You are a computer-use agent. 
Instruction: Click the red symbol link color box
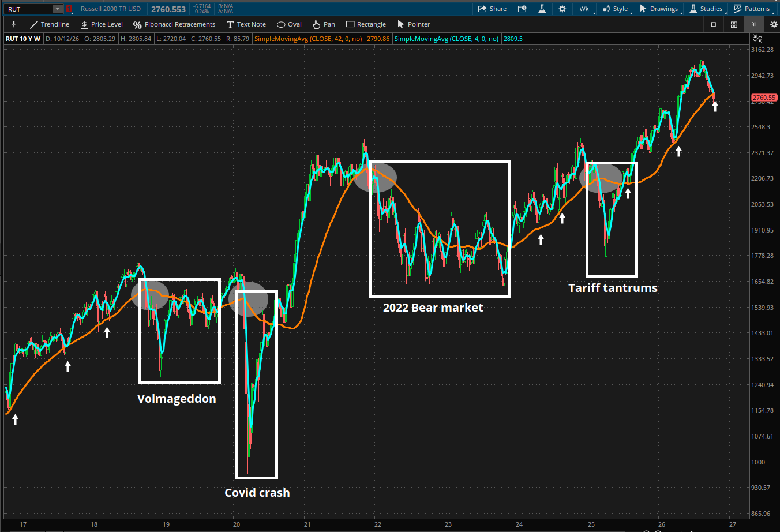[69, 9]
